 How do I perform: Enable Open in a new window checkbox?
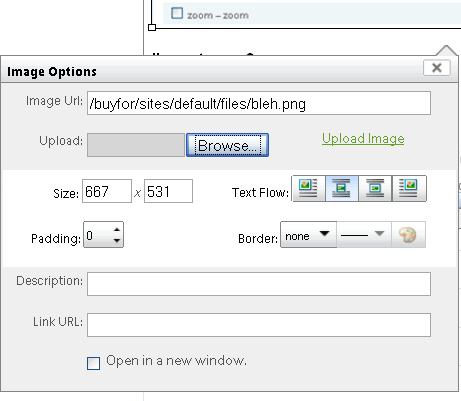click(93, 363)
